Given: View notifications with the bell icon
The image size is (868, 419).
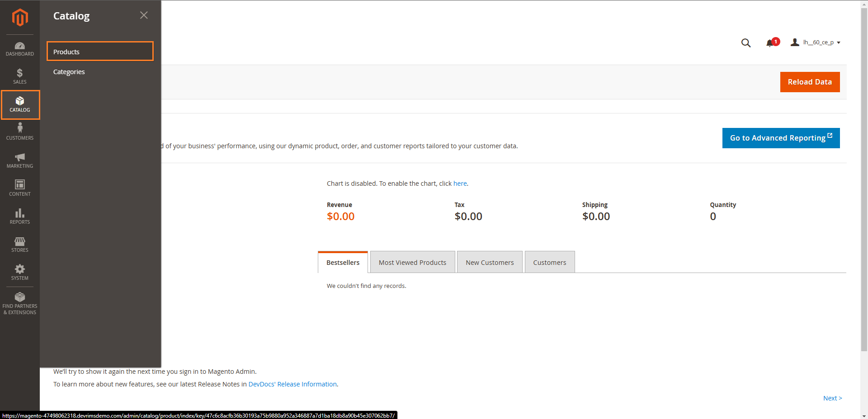Looking at the screenshot, I should tap(770, 42).
